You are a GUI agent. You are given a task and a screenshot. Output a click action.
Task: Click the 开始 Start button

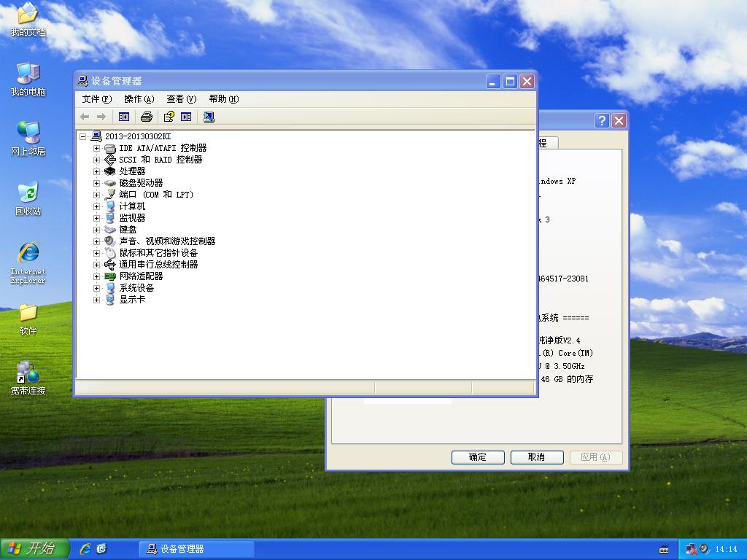tap(35, 549)
